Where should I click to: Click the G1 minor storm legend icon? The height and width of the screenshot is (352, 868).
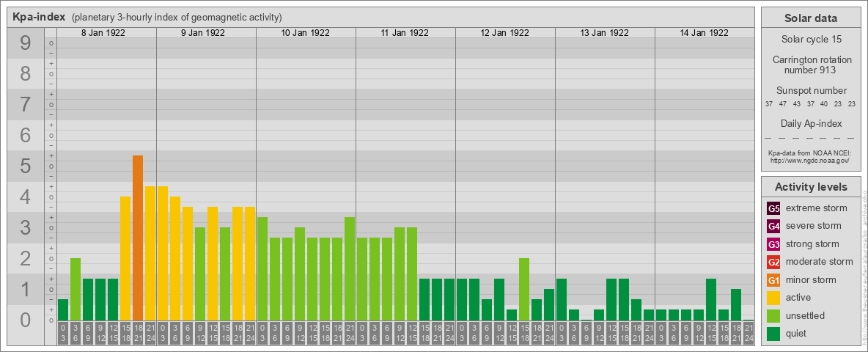(x=773, y=280)
